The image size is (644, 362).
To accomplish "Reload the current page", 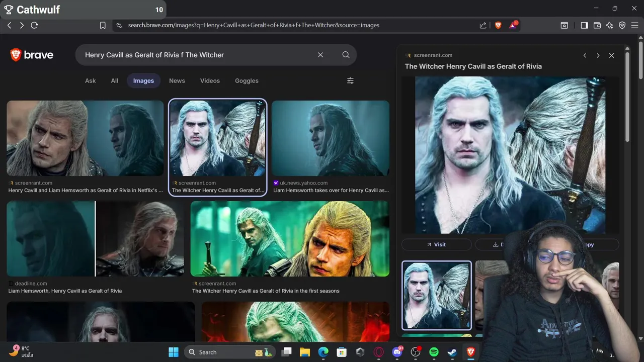I will [34, 25].
